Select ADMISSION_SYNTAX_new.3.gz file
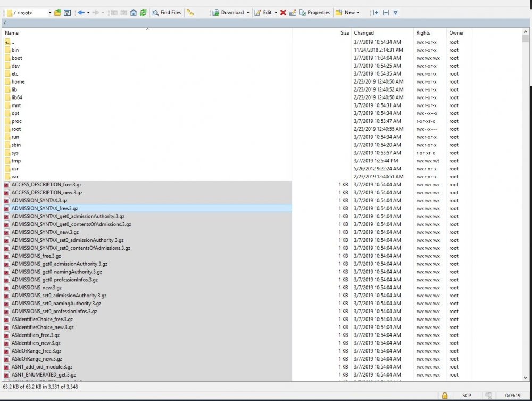Screen dimensions: 532x401 (x=45, y=232)
